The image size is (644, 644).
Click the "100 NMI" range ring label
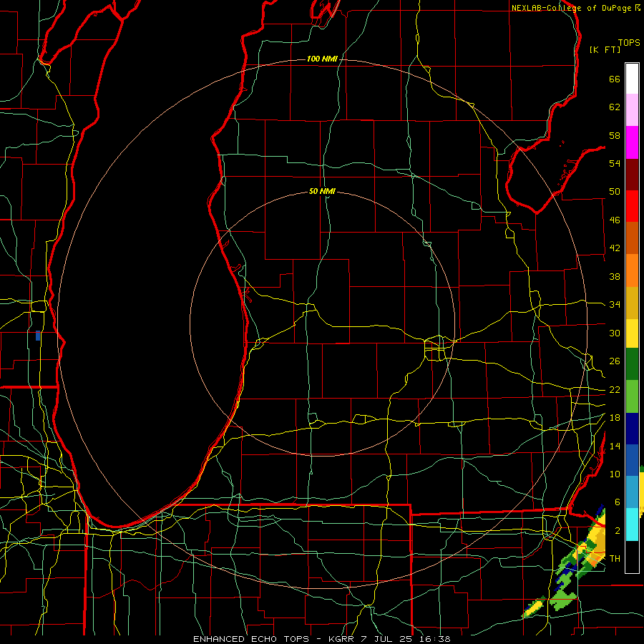(x=322, y=59)
